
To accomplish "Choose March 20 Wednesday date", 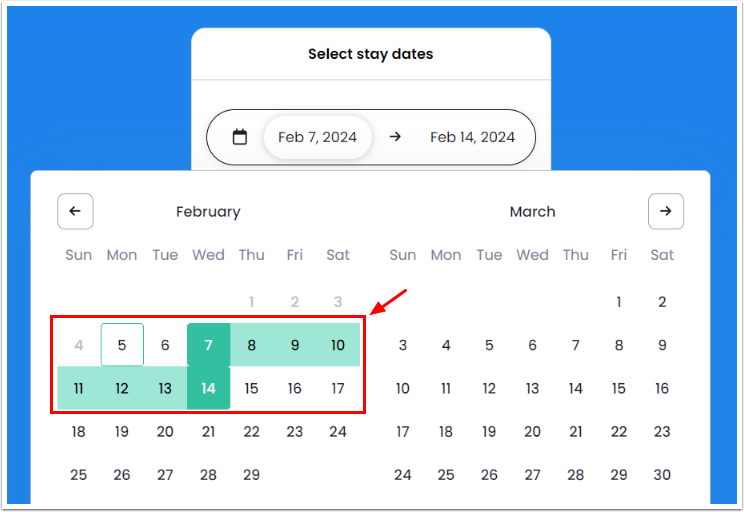I will click(532, 432).
